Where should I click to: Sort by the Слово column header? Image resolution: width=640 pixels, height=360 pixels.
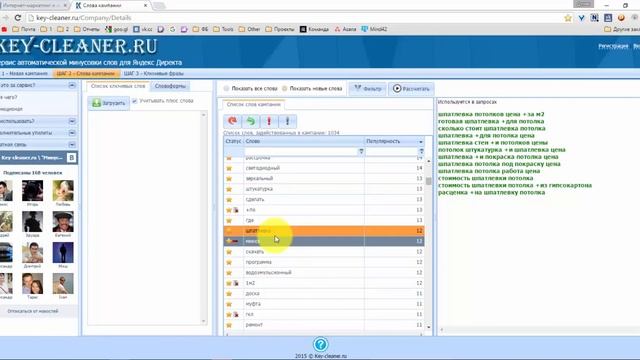(x=304, y=141)
